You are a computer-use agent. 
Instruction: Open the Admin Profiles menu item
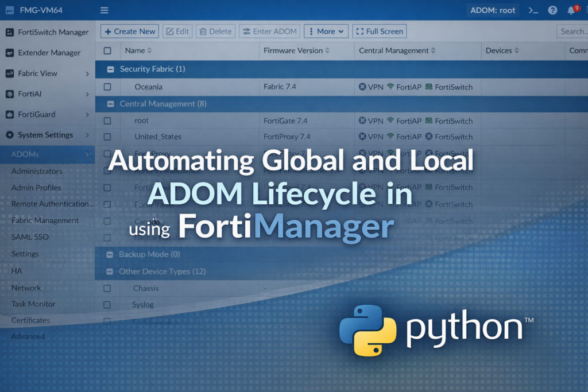pos(36,188)
